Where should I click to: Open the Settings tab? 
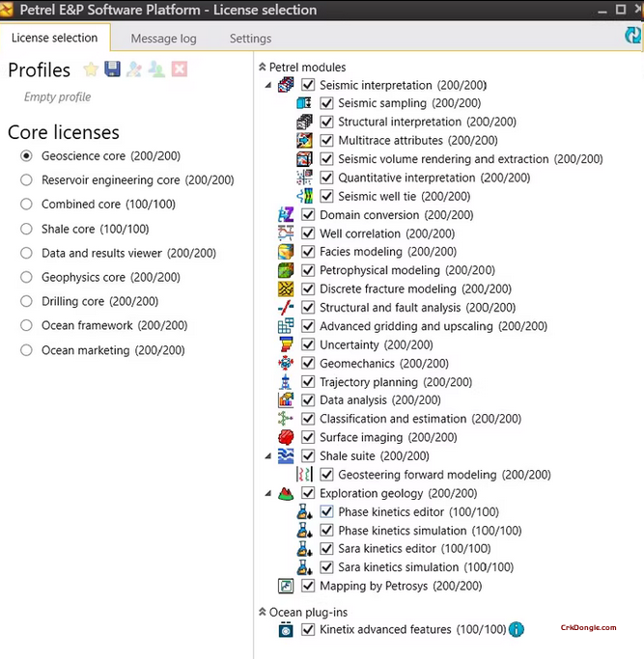pos(250,39)
